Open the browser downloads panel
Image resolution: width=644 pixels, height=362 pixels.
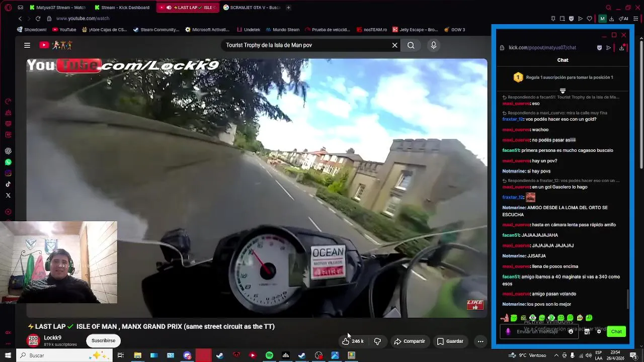point(612,19)
